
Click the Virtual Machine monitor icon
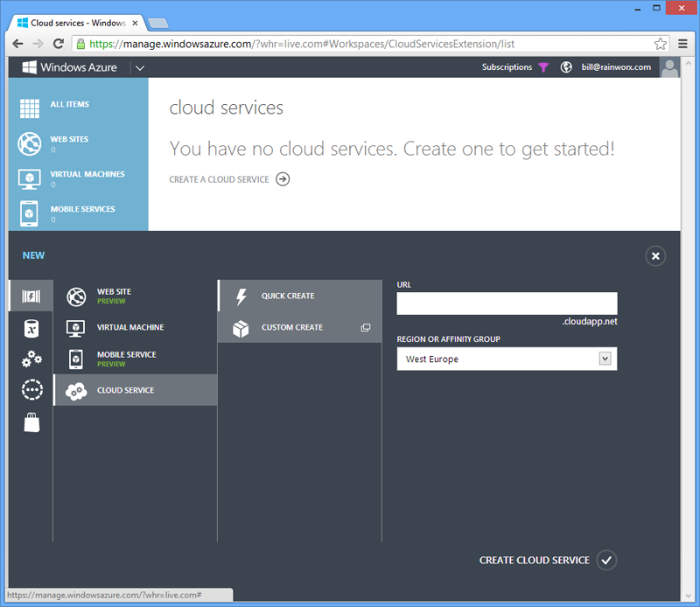(75, 329)
